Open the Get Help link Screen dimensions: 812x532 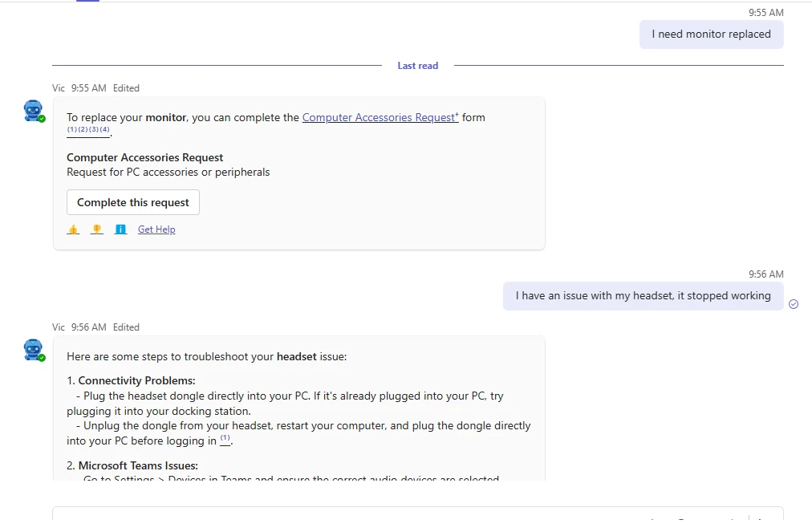coord(156,229)
